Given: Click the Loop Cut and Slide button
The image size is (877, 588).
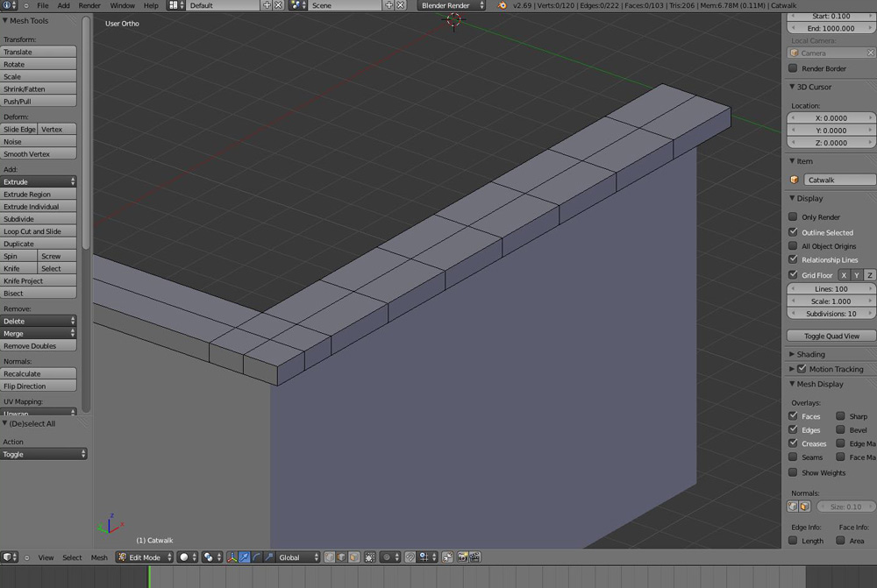Looking at the screenshot, I should pyautogui.click(x=38, y=231).
